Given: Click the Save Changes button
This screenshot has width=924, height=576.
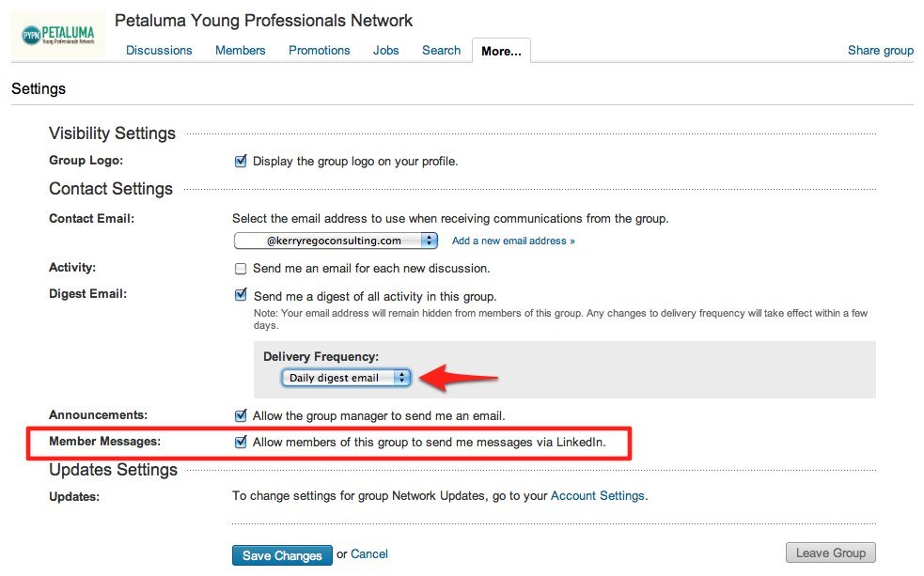Looking at the screenshot, I should pos(281,554).
